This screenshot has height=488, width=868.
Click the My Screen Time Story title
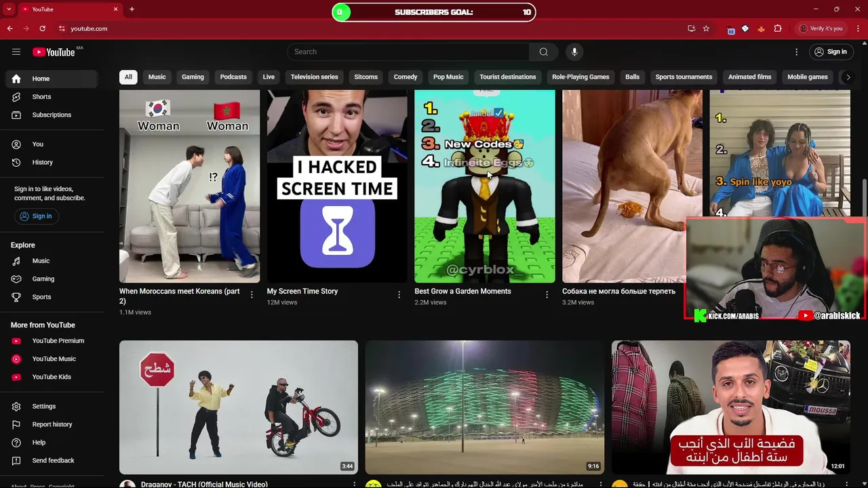coord(302,291)
